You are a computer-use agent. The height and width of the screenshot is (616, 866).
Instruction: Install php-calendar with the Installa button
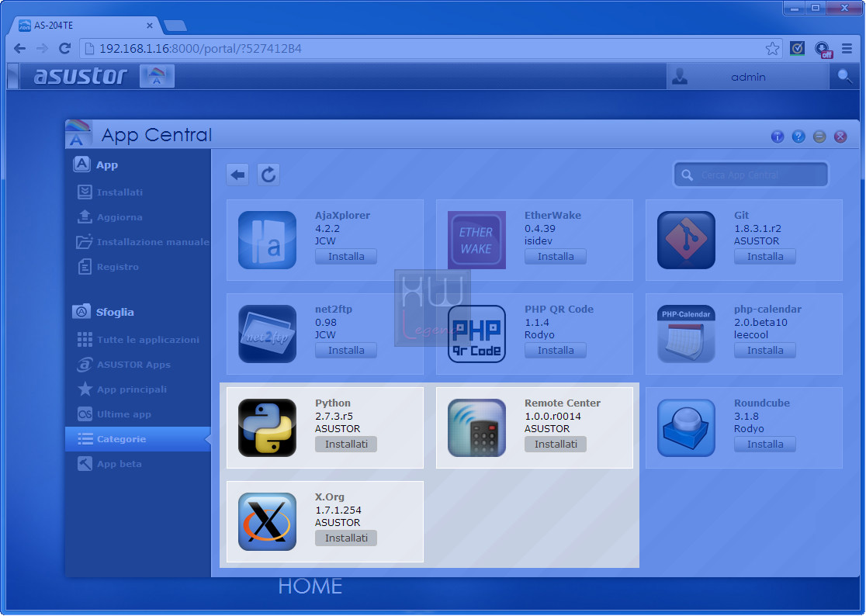coord(764,351)
